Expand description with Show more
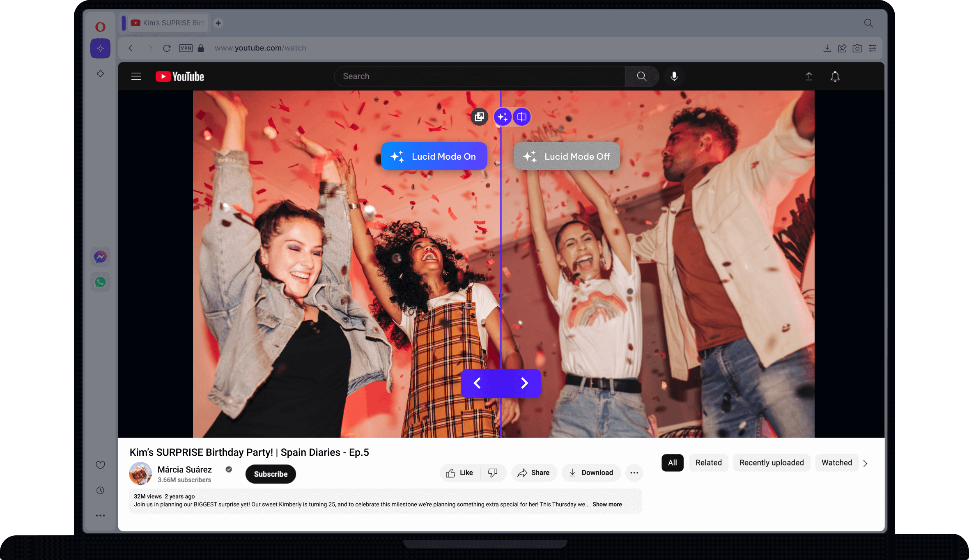969x560 pixels. pos(607,505)
